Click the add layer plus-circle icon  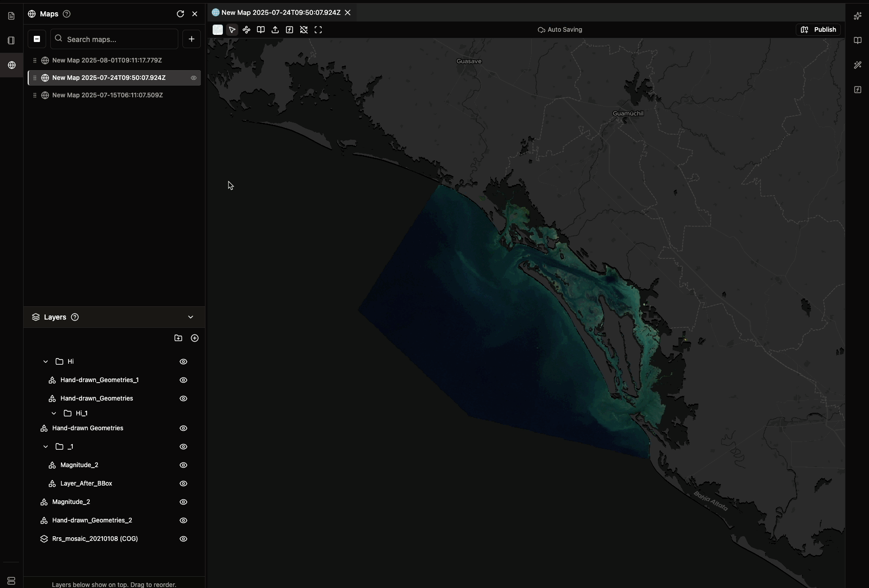click(x=195, y=338)
